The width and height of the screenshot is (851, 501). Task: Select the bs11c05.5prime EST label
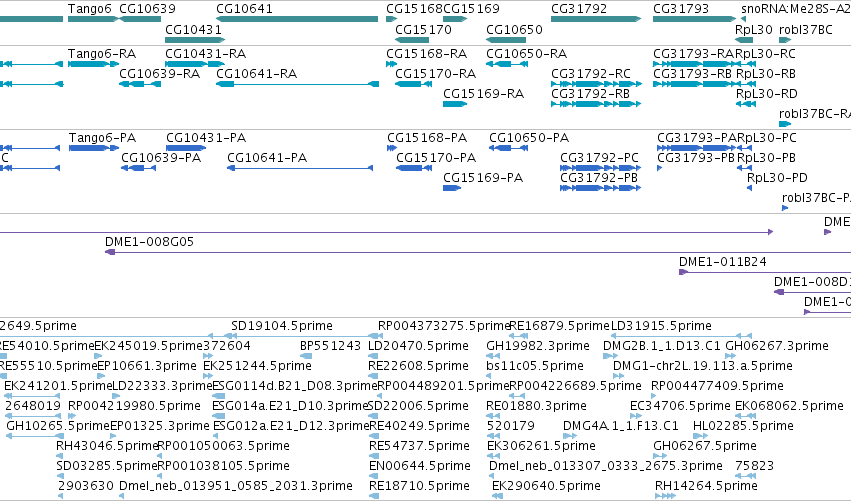(535, 366)
